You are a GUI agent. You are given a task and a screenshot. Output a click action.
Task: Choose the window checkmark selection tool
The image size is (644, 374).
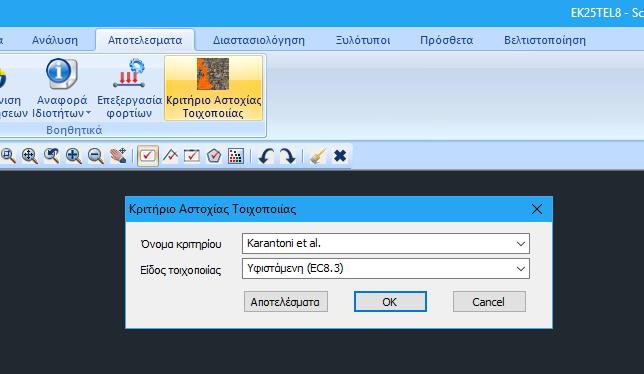[x=192, y=156]
